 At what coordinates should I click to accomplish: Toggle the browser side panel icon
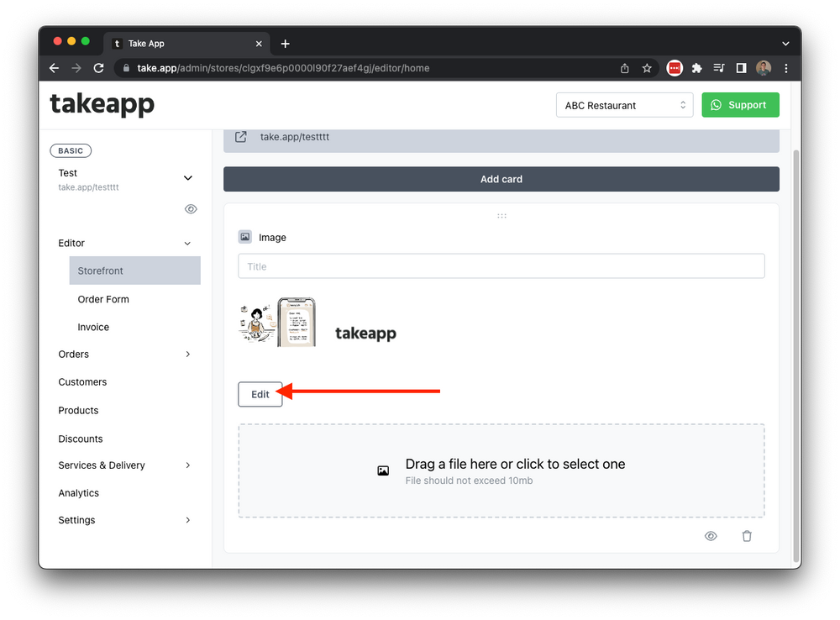742,68
